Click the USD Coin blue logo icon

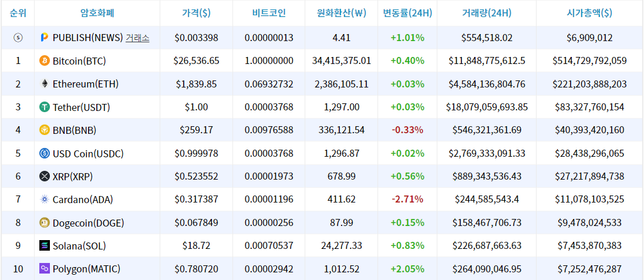(45, 153)
